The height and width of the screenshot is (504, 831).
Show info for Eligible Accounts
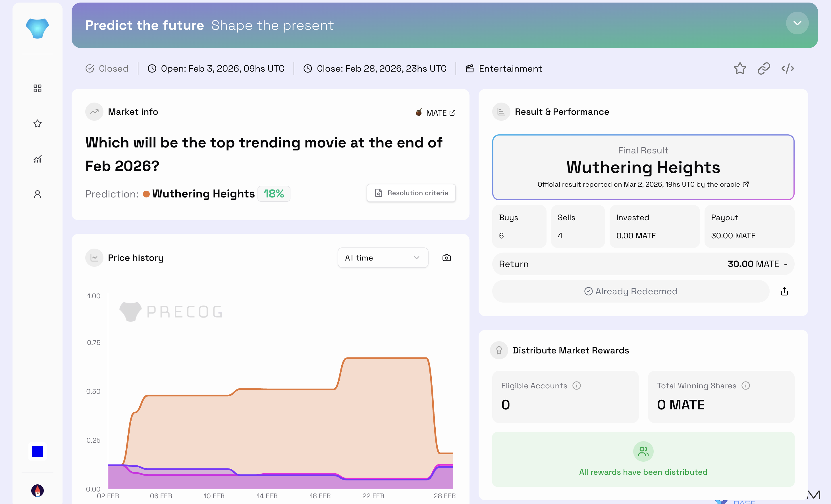(576, 385)
